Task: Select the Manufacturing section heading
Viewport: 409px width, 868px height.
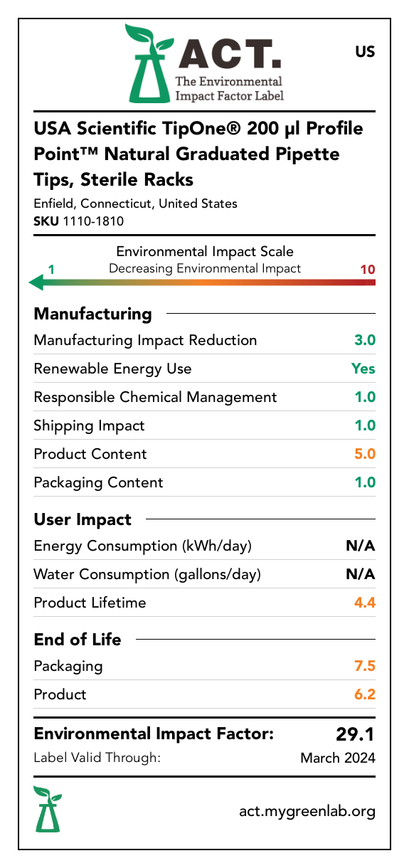Action: 93,314
